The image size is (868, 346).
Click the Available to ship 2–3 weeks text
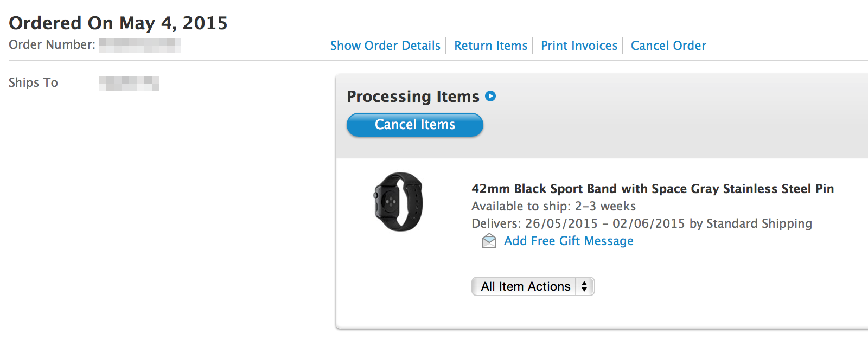553,206
